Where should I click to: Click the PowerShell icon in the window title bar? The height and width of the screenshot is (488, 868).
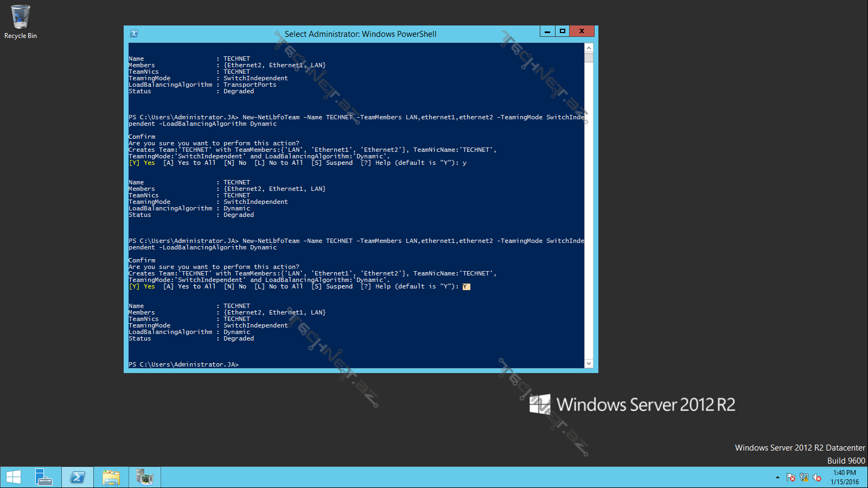tap(134, 34)
